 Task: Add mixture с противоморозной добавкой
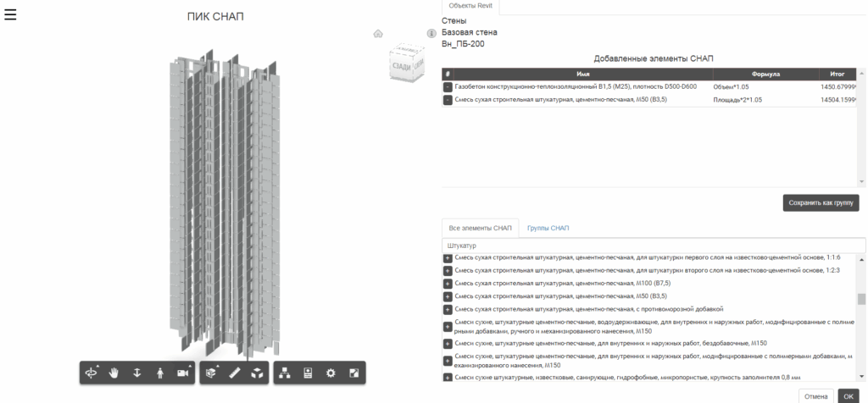pos(448,310)
